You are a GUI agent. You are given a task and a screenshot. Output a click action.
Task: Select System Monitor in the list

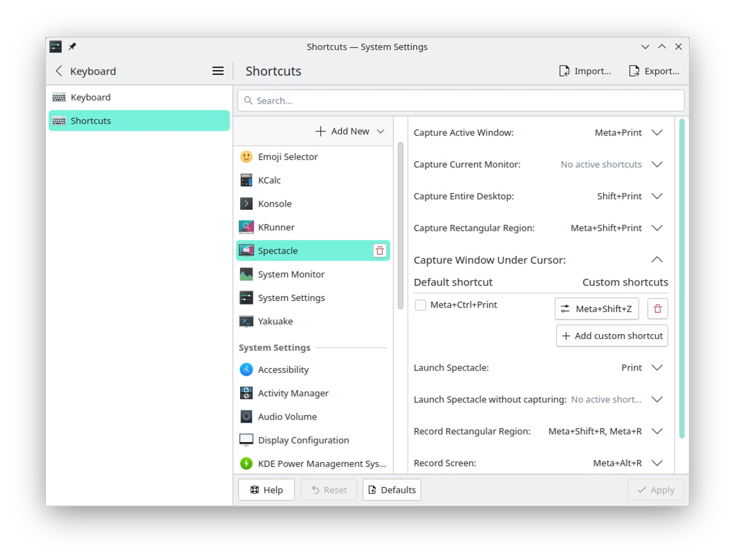pyautogui.click(x=313, y=274)
